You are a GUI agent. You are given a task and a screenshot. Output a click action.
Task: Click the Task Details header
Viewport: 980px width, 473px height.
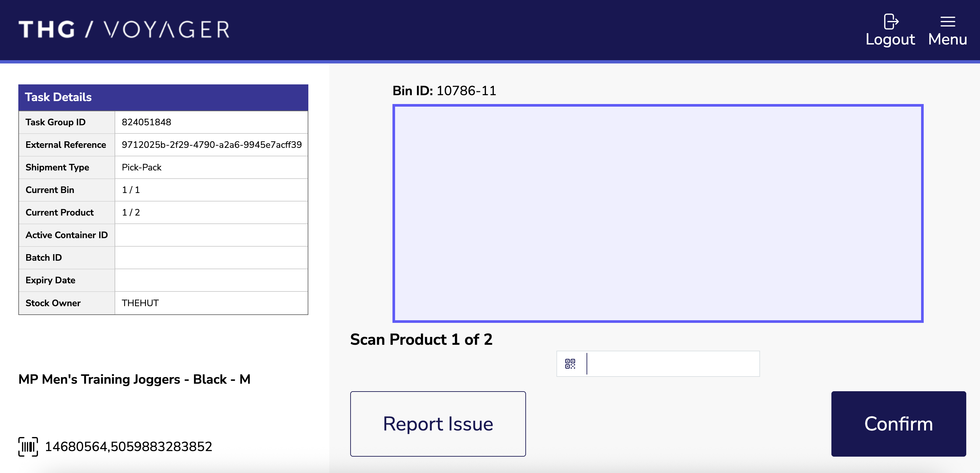click(58, 97)
